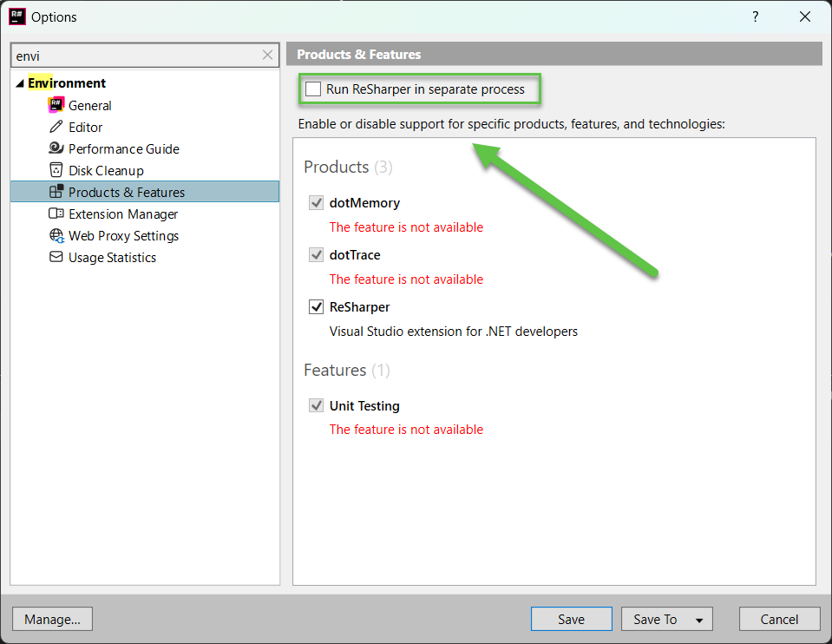The width and height of the screenshot is (832, 644).
Task: Click the General settings icon
Action: 56,105
